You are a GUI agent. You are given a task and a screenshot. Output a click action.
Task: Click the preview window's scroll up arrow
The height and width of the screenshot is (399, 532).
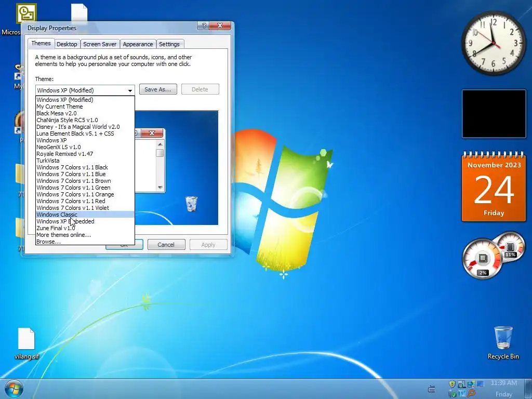(x=160, y=144)
